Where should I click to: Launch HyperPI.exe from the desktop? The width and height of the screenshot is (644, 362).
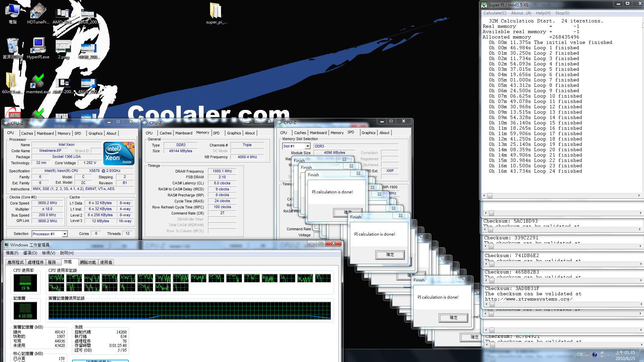[x=38, y=49]
